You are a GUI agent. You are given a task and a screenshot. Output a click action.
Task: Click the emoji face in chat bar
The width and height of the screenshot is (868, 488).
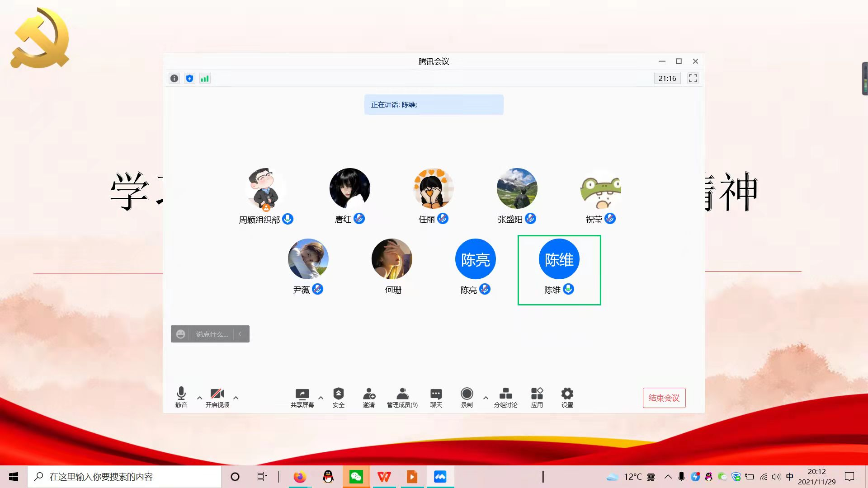[180, 334]
